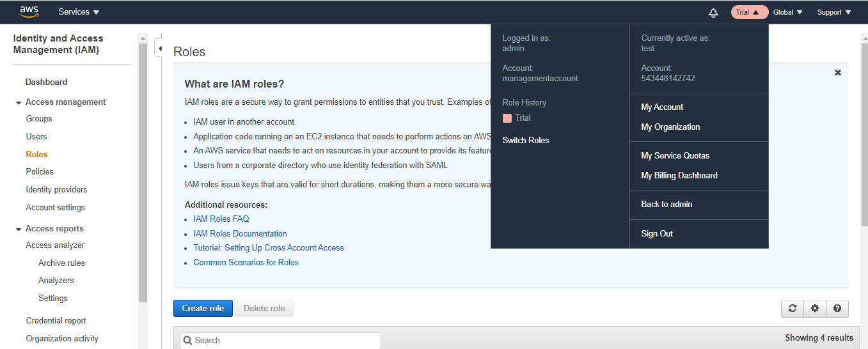The height and width of the screenshot is (349, 868).
Task: Choose Sign Out from the menu
Action: click(657, 234)
